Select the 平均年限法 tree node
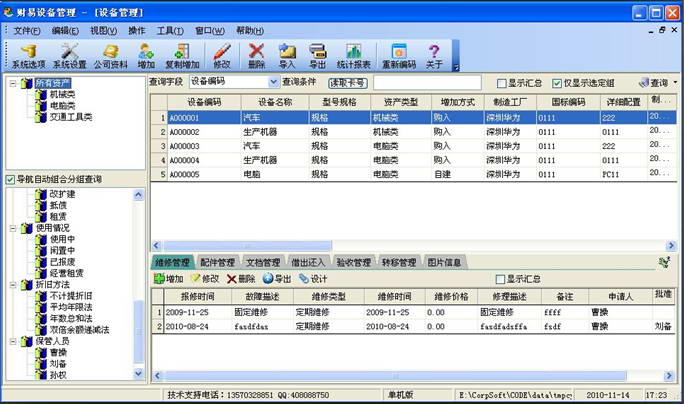Screen dimensions: 684x404 pos(71,307)
